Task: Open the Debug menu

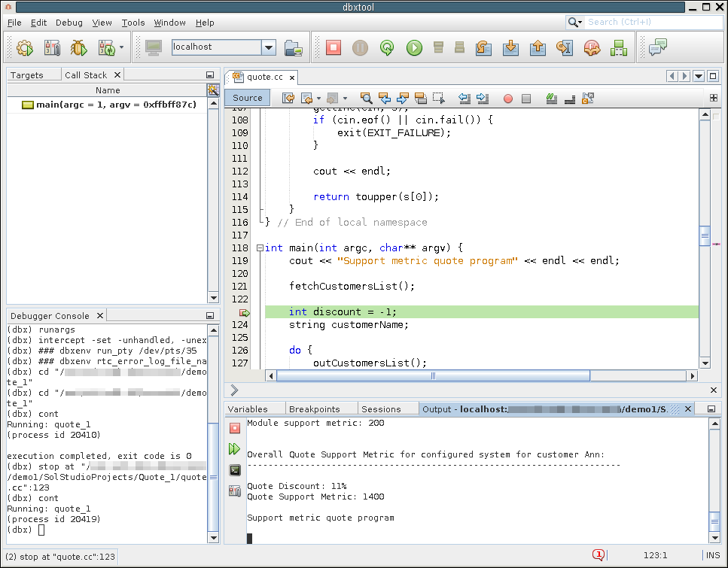Action: click(x=69, y=23)
